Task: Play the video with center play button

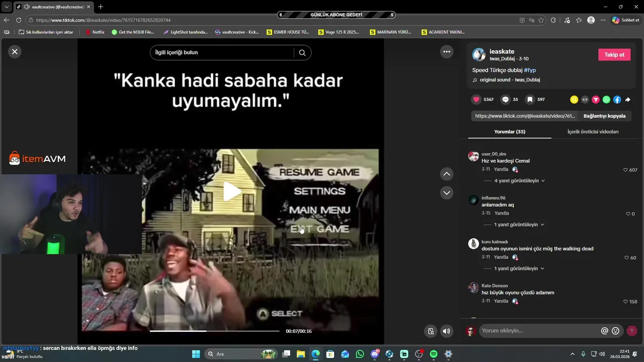Action: tap(231, 192)
